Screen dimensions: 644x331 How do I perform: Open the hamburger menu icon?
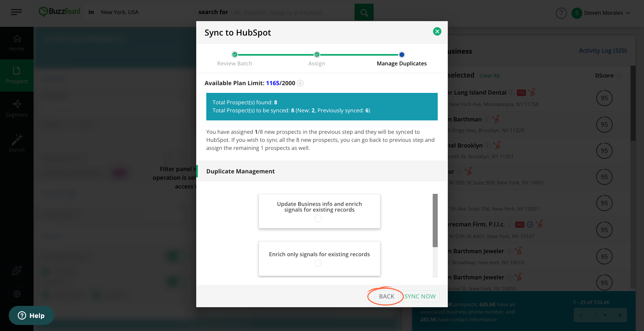point(16,12)
